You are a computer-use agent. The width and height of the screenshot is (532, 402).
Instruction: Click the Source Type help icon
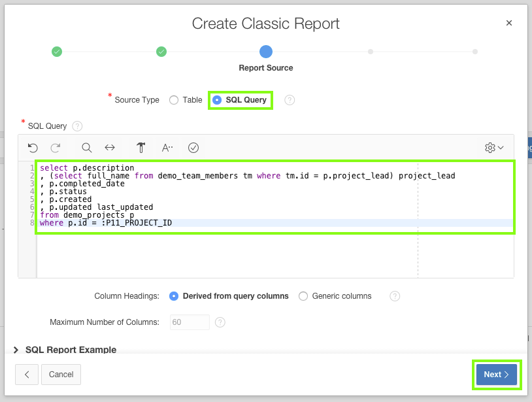(288, 99)
